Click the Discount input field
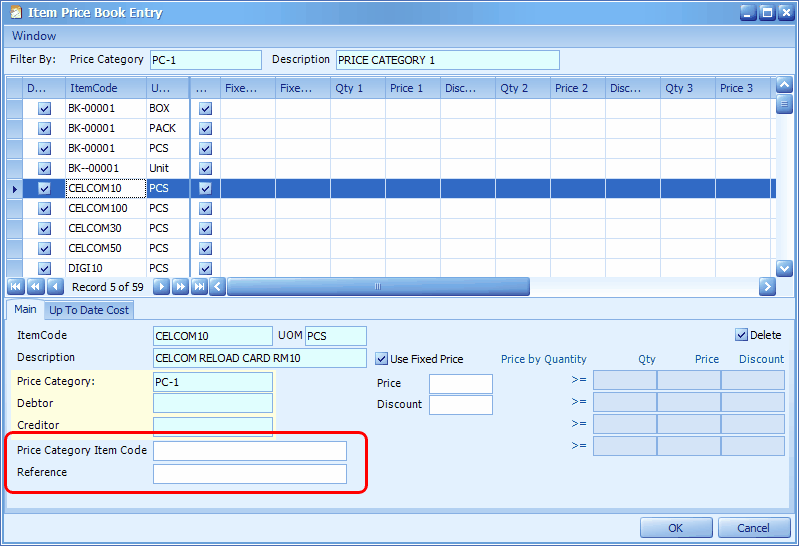The image size is (799, 546). 461,405
